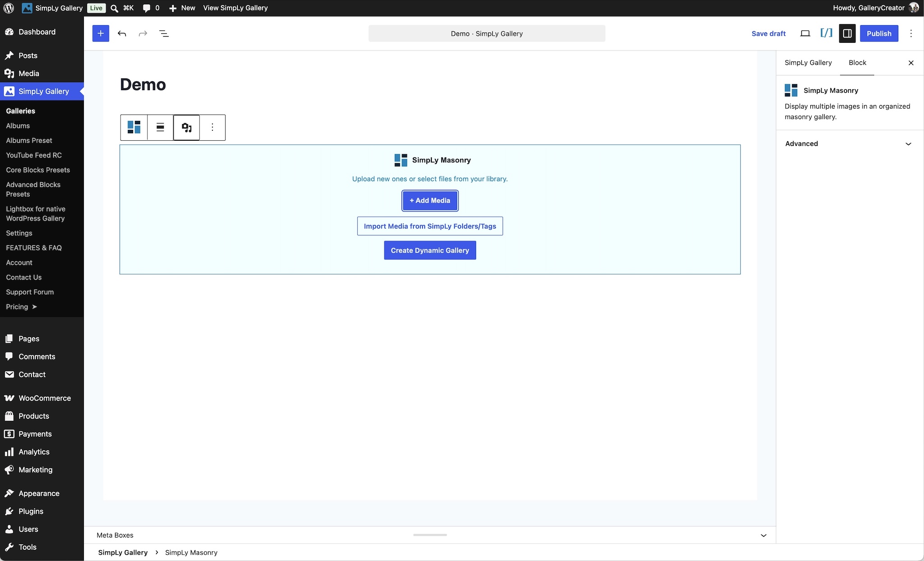Open the Dashboard menu
924x561 pixels.
coord(37,32)
